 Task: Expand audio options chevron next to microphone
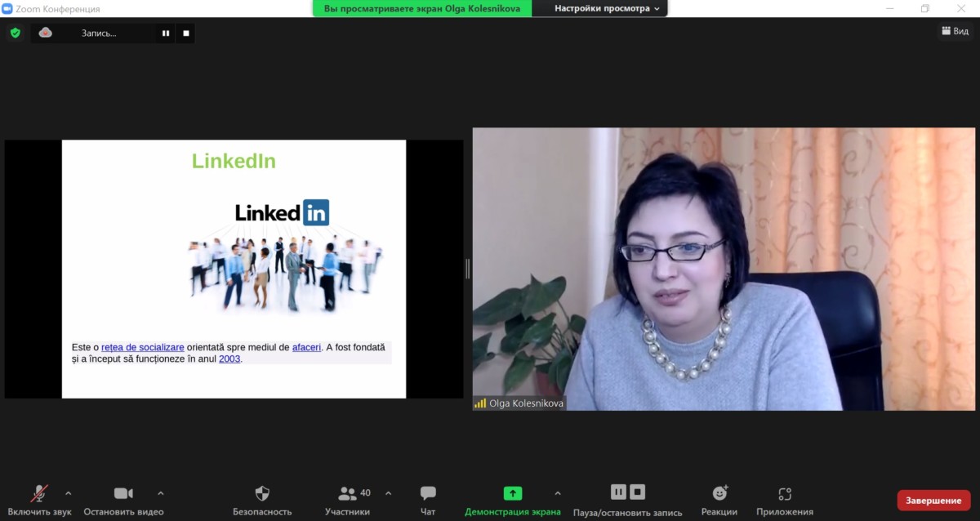68,493
